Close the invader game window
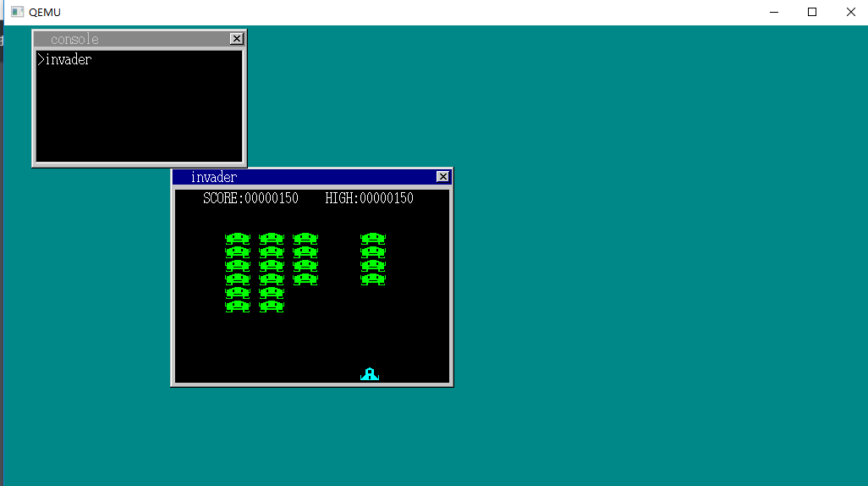 point(442,177)
